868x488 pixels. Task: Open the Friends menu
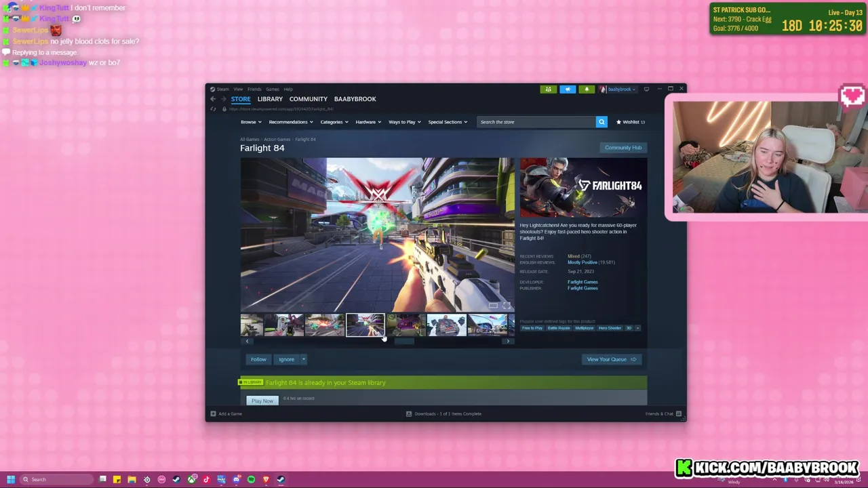click(x=254, y=89)
